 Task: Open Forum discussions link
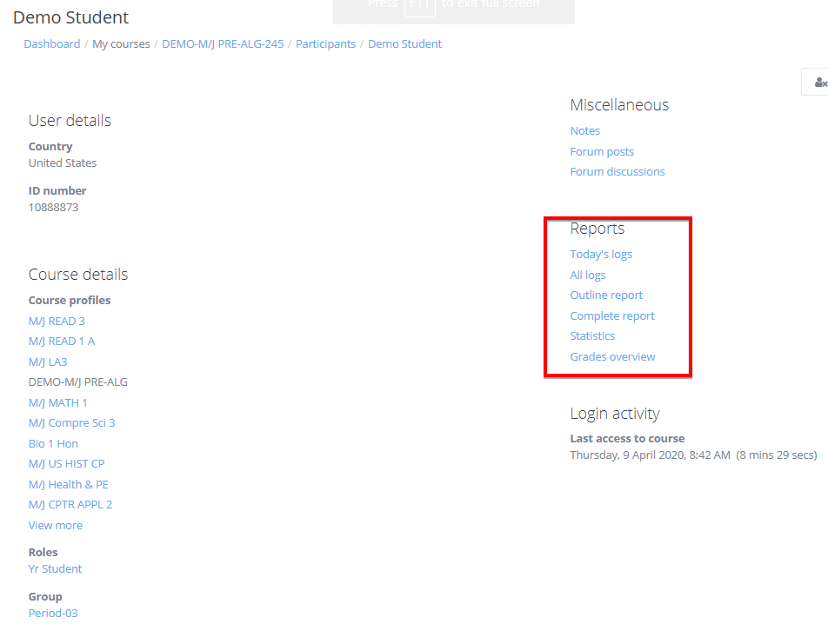617,172
